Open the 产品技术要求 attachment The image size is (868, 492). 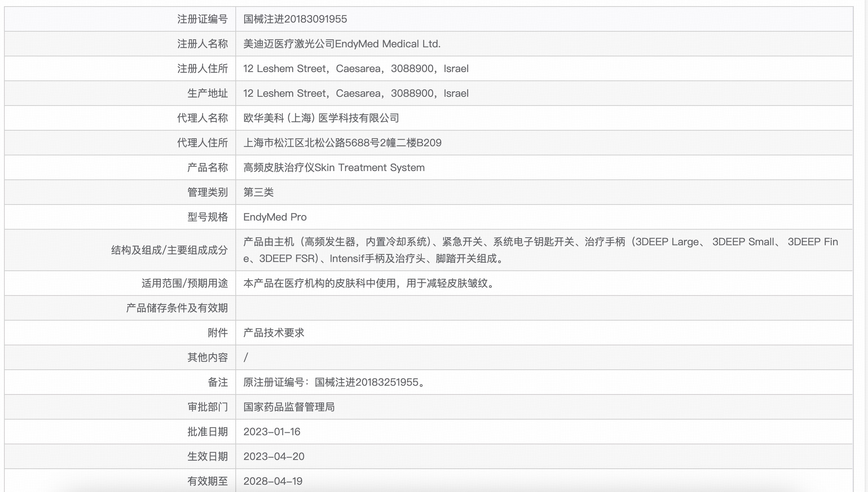coord(275,332)
